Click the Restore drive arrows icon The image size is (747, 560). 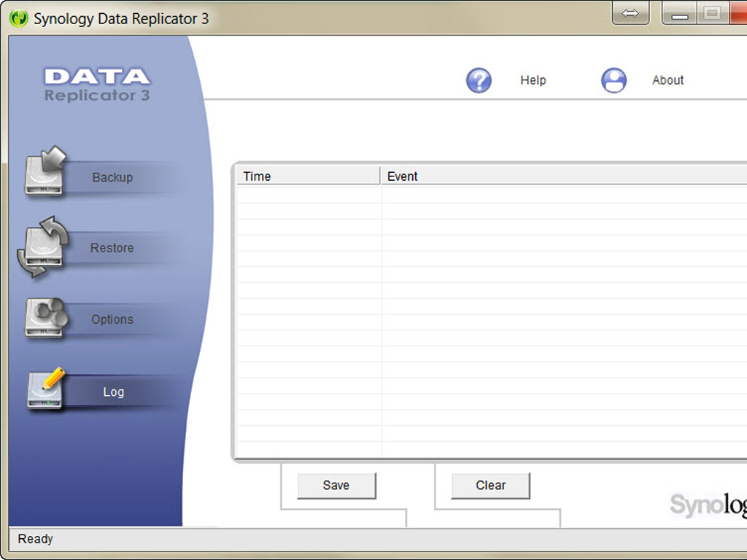click(43, 246)
